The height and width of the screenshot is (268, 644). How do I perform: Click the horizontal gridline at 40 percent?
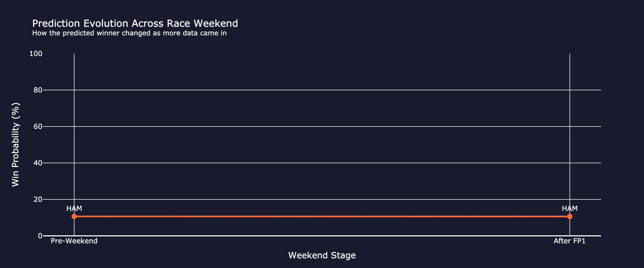pyautogui.click(x=322, y=163)
